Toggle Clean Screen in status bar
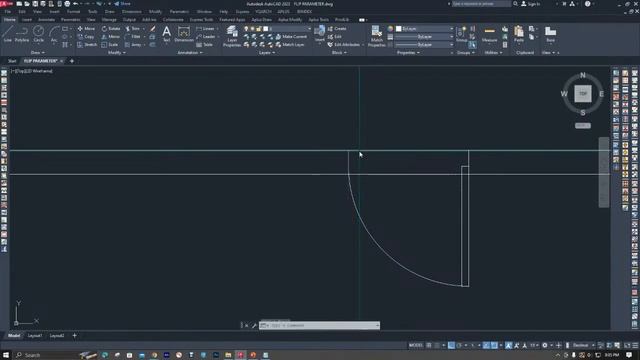Viewport: 640px width, 360px height. [628, 345]
